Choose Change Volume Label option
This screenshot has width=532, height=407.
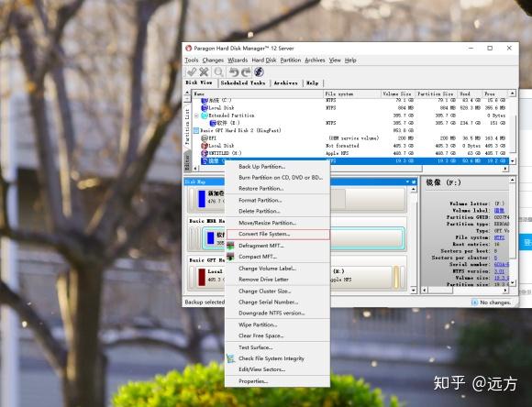pyautogui.click(x=277, y=269)
